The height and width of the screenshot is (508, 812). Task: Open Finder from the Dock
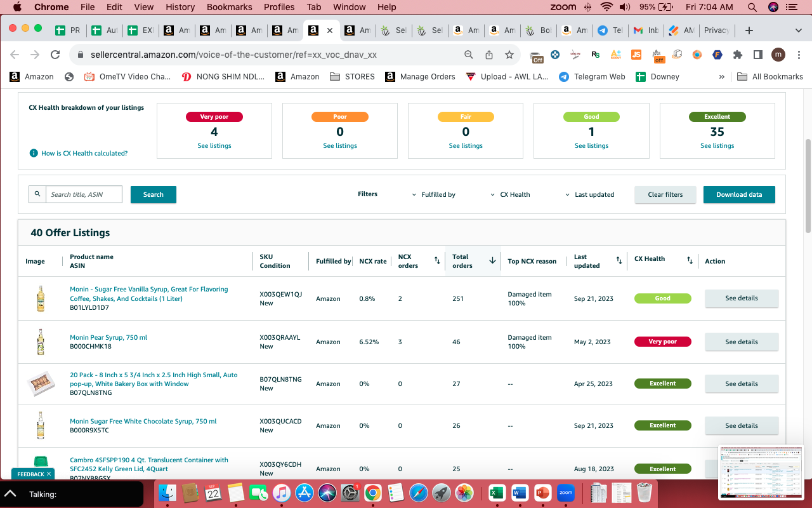tap(167, 493)
